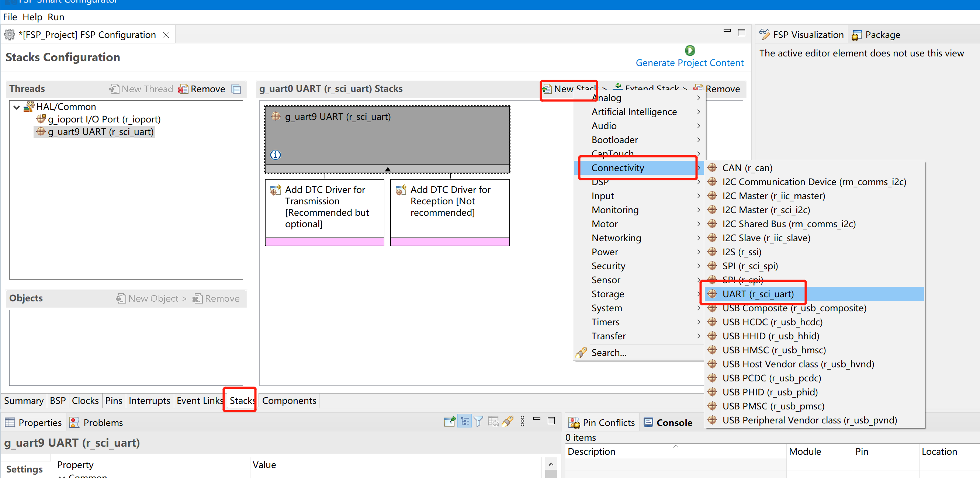Toggle Show Categories in Properties view

pyautogui.click(x=464, y=421)
